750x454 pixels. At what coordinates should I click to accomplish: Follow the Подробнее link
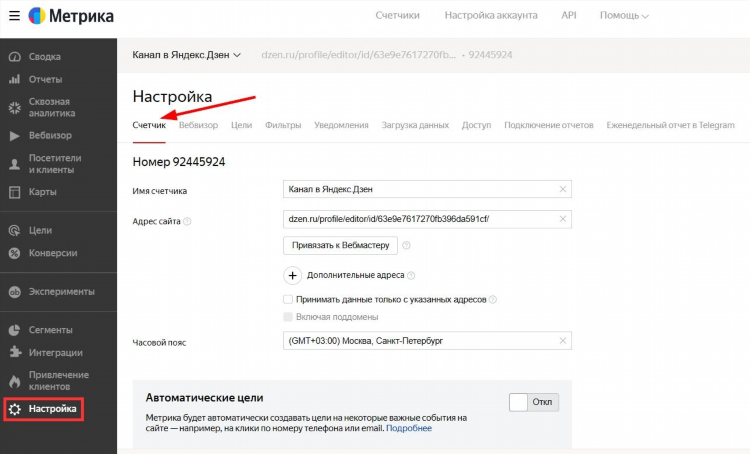click(409, 428)
